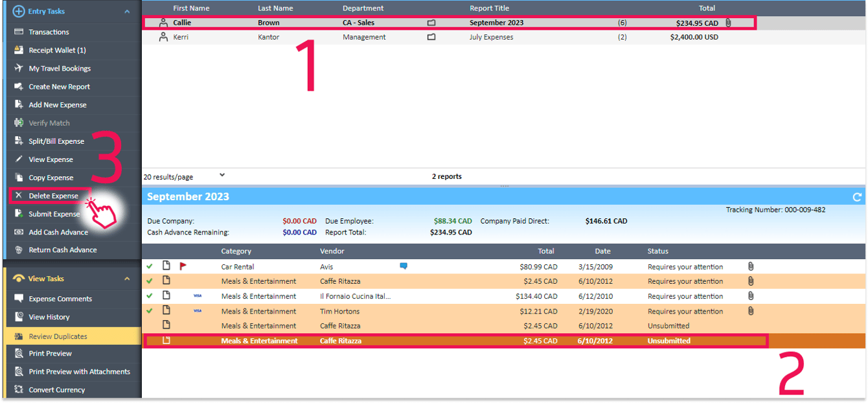Sort expenses by the Date column header
868x403 pixels.
pyautogui.click(x=602, y=251)
